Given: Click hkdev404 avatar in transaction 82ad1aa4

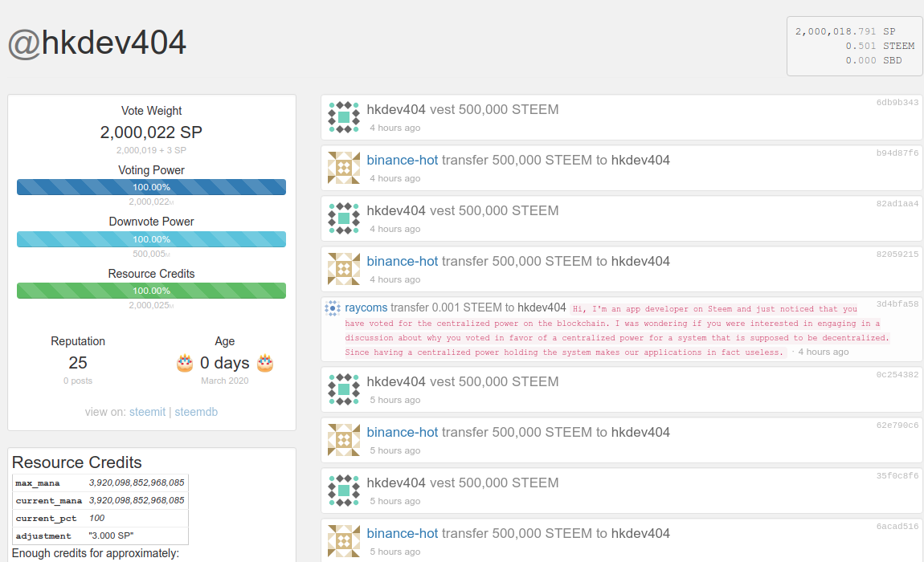Looking at the screenshot, I should point(344,218).
